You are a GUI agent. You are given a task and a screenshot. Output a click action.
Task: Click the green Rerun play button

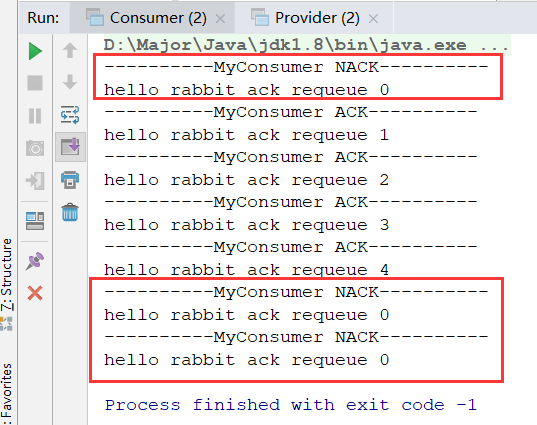click(x=35, y=51)
